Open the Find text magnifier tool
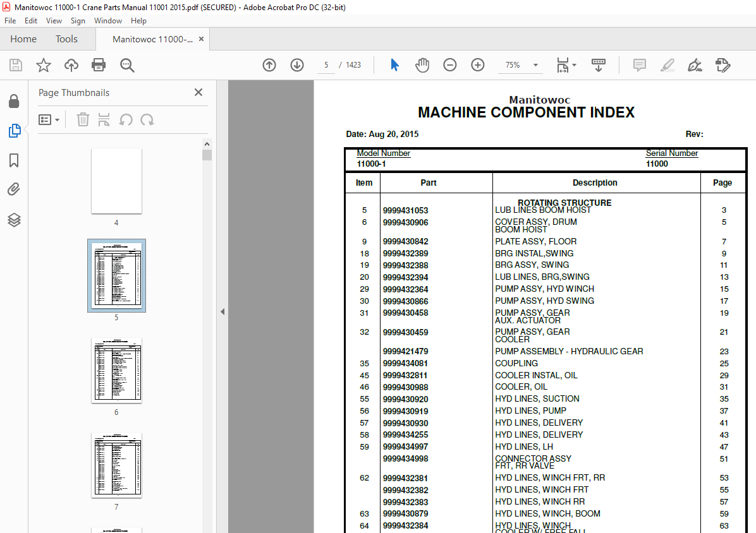756x533 pixels. pyautogui.click(x=127, y=65)
